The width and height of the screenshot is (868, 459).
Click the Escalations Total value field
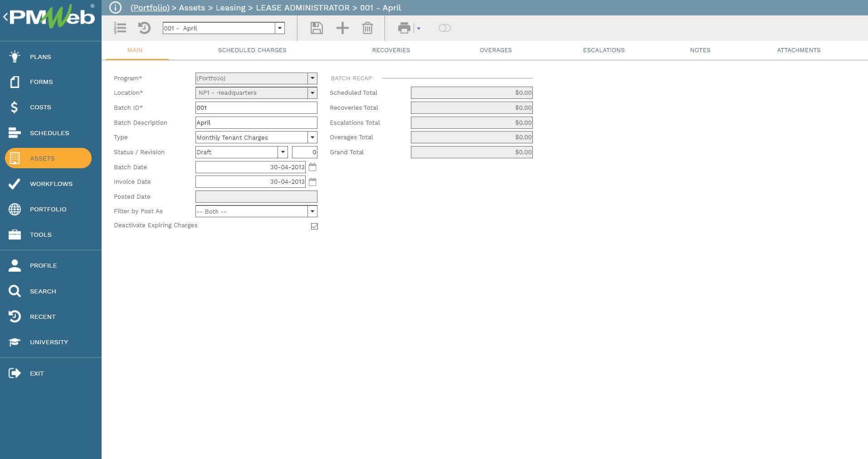(x=472, y=122)
